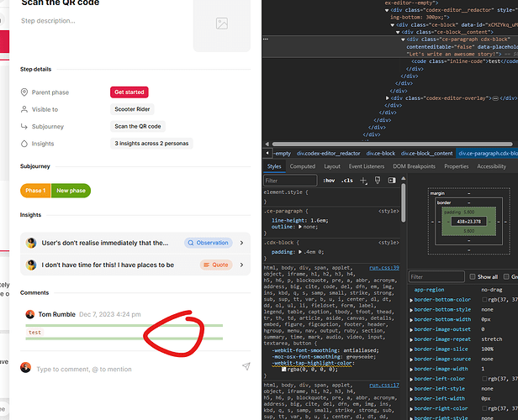The image size is (518, 420).
Task: Click the Scan the QR code subjourney tag
Action: pyautogui.click(x=138, y=126)
